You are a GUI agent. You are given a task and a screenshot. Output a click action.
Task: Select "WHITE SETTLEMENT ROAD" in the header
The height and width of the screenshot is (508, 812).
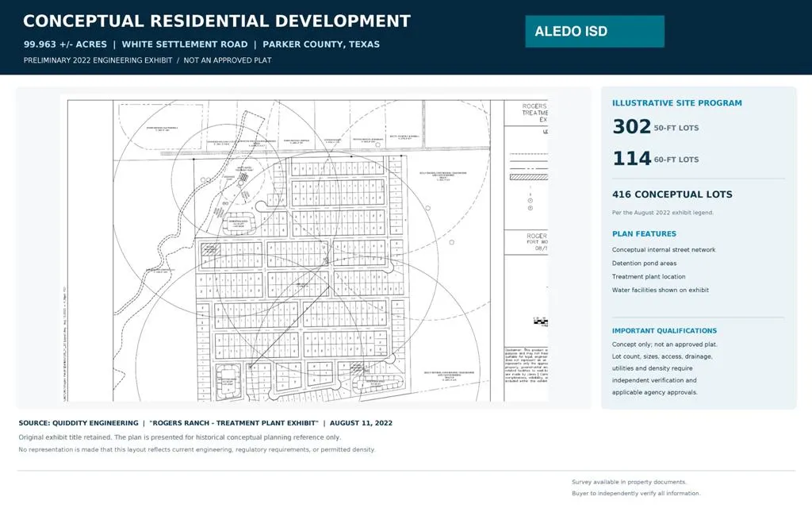click(x=185, y=44)
